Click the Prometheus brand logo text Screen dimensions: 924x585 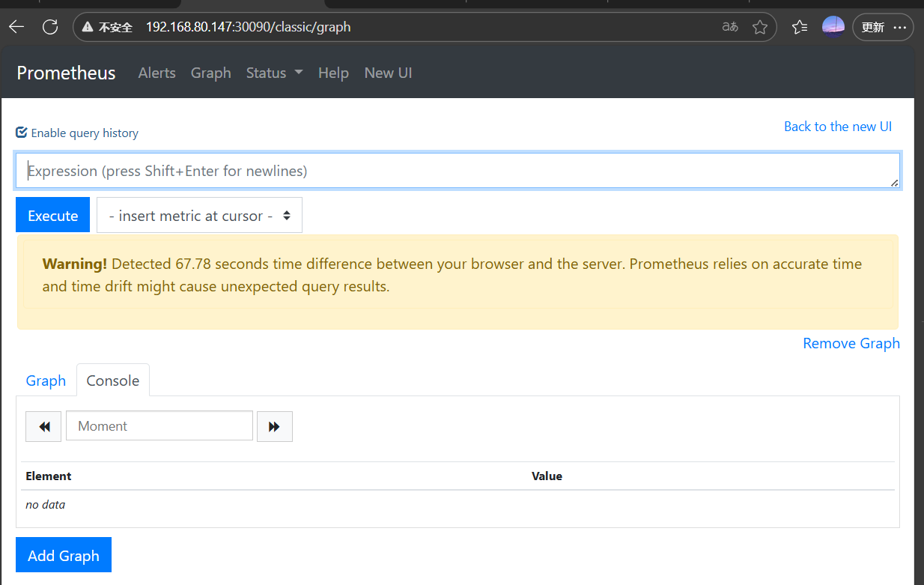click(x=66, y=73)
